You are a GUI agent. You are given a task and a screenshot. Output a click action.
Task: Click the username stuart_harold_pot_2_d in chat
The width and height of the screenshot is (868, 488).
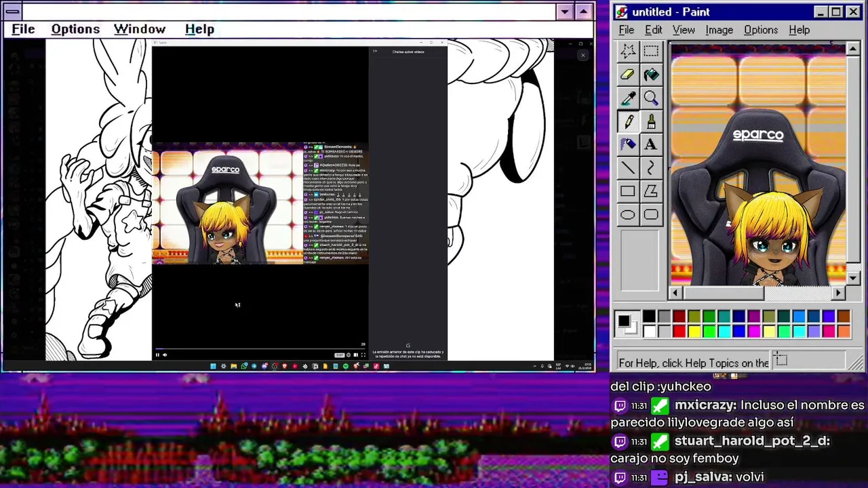click(x=752, y=441)
